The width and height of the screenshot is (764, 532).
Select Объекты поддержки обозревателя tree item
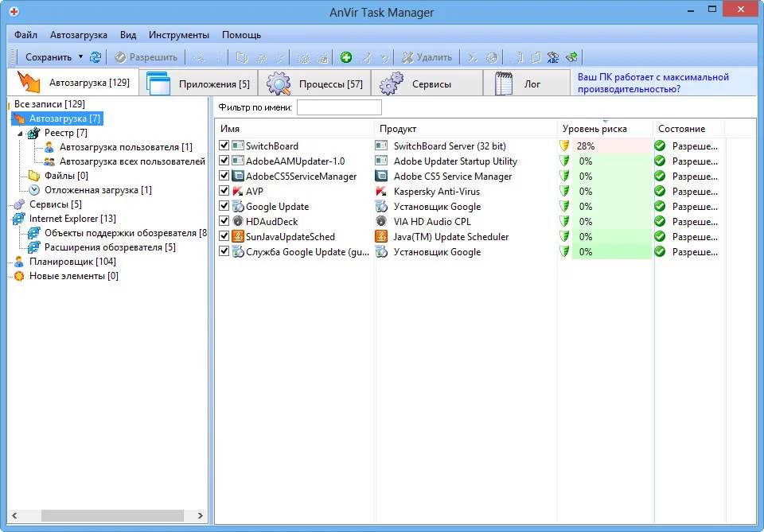pyautogui.click(x=125, y=233)
